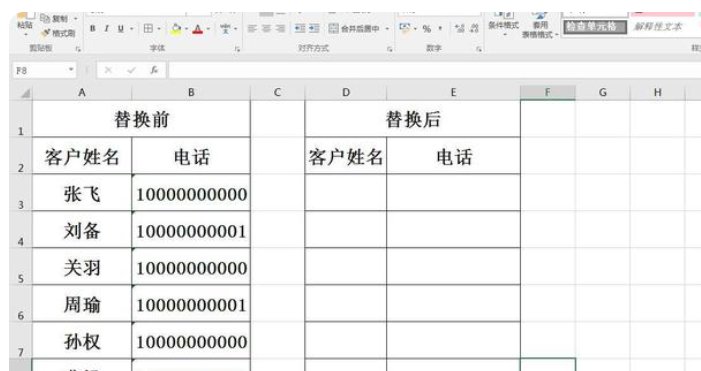Increase the indent
Image resolution: width=701 pixels, height=371 pixels.
pos(314,29)
